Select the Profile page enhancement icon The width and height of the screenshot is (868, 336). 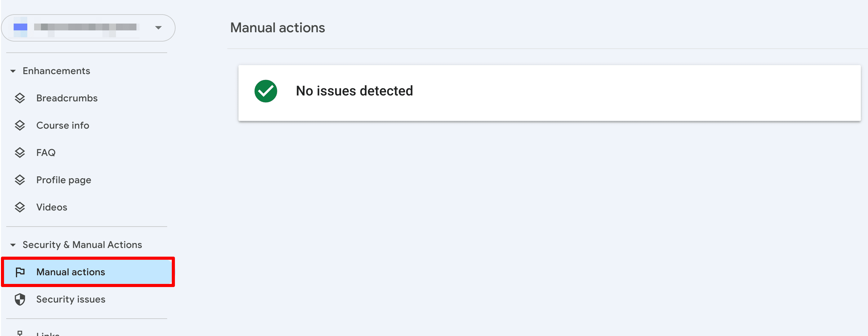pos(20,180)
